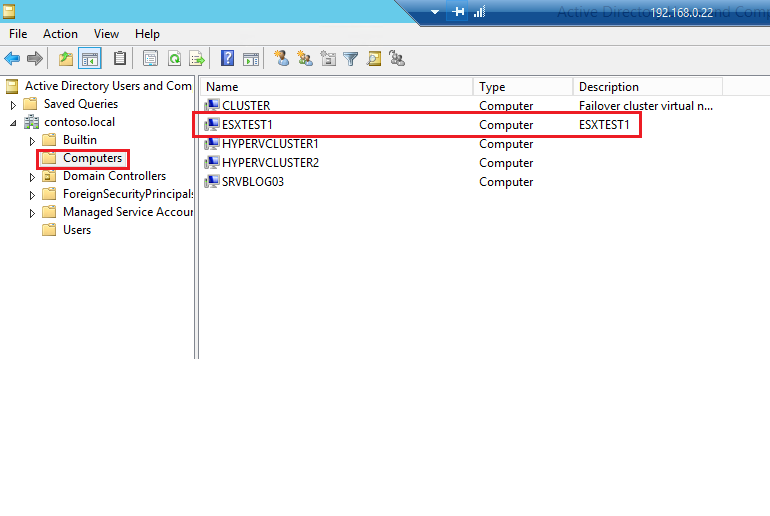Click the ESXTEST1 description cell
The width and height of the screenshot is (770, 516).
tap(604, 125)
